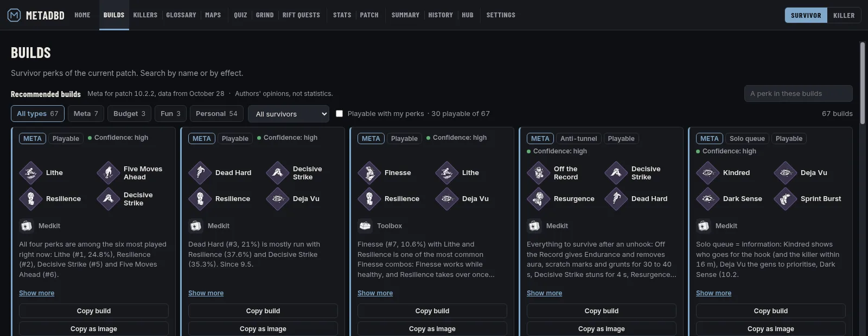Click Kindred perk icon
Screen dimensions: 868x336
[x=708, y=173]
